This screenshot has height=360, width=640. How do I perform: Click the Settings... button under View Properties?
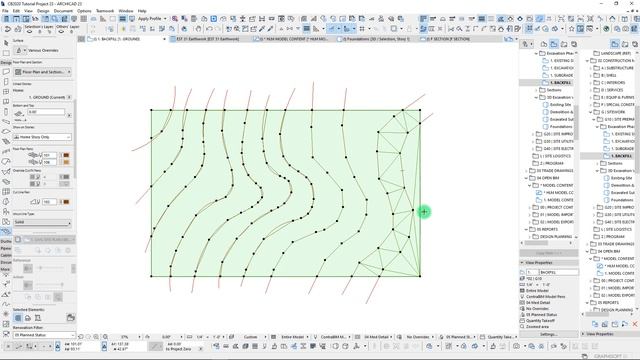click(548, 334)
